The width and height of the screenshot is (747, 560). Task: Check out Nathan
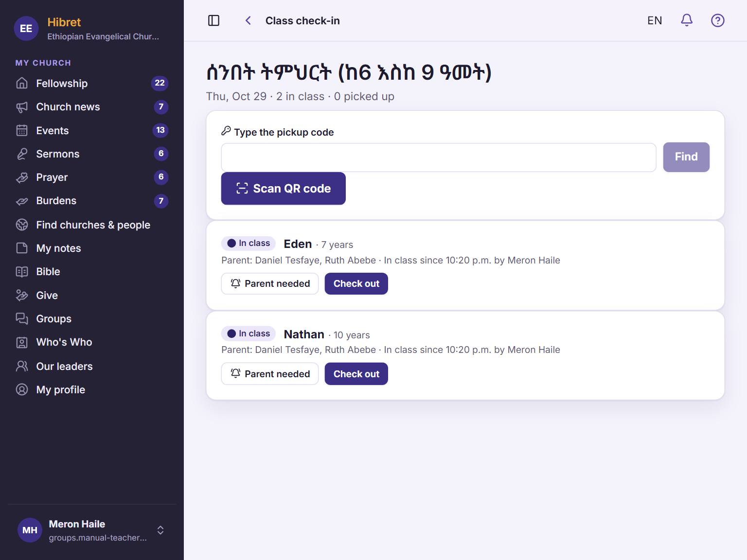(x=356, y=374)
